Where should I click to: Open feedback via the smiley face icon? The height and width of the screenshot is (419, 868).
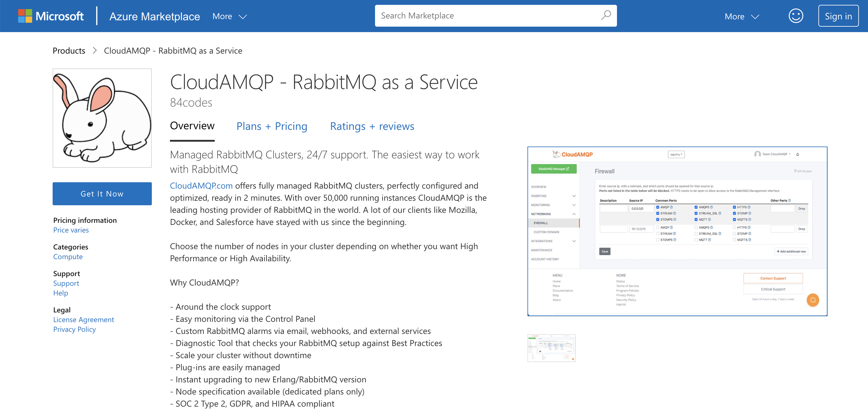796,16
